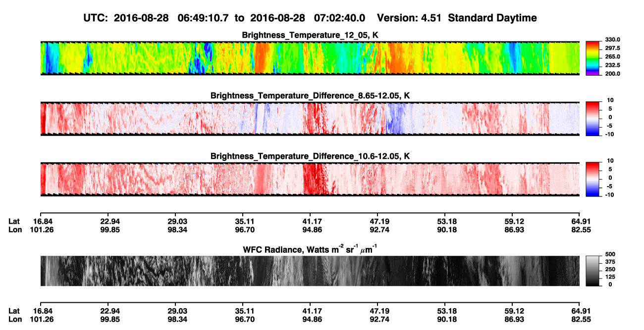The image size is (644, 330).
Task: Click the 330.0 colorbar maximum label
Action: coord(612,40)
